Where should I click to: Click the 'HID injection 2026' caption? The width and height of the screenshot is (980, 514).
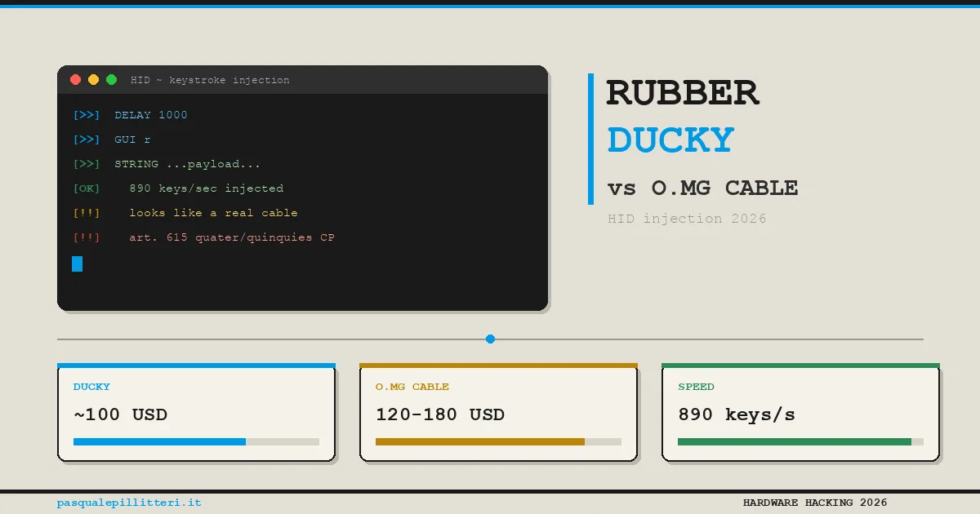(687, 219)
